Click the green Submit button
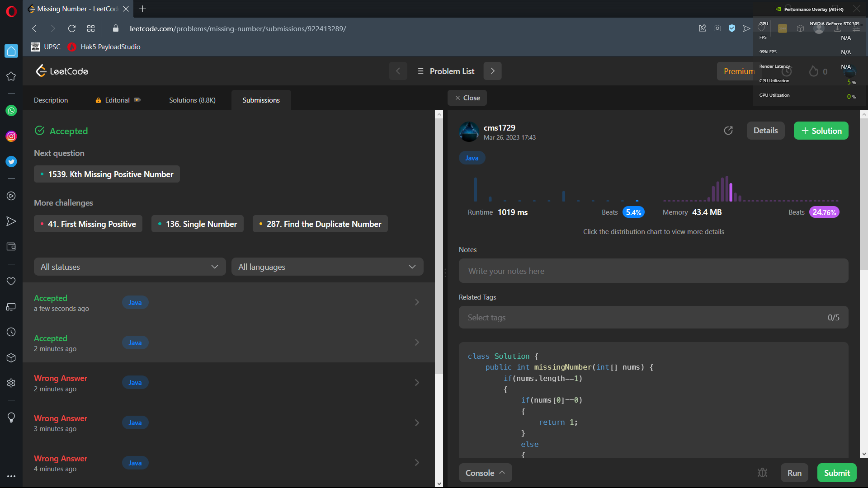 [x=836, y=473]
